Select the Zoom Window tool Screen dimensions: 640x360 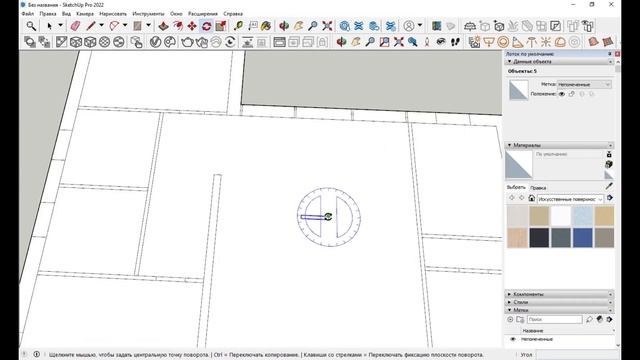click(384, 42)
